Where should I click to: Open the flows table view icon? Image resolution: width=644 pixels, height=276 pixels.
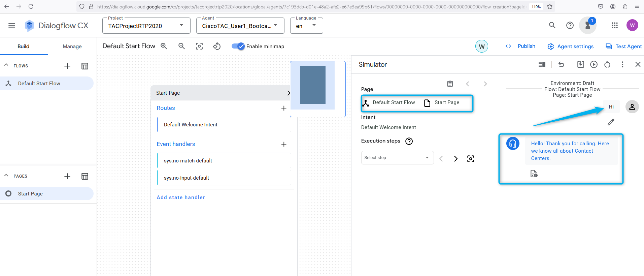(x=85, y=66)
